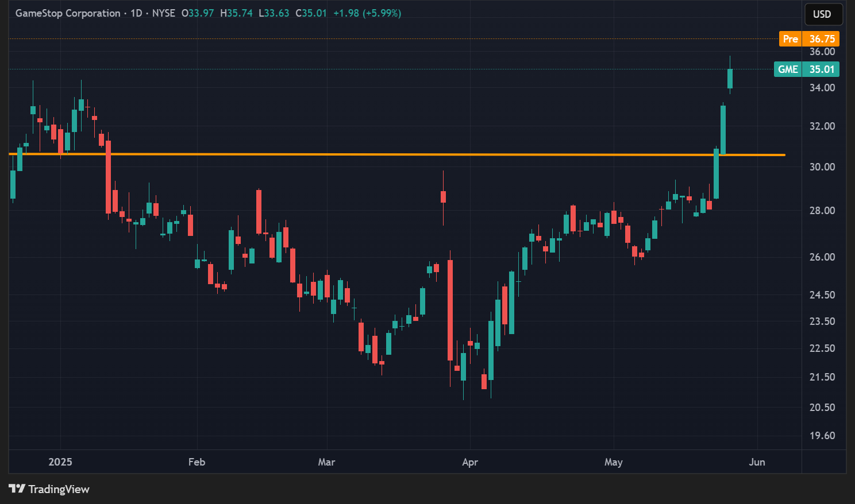Viewport: 855px width, 504px height.
Task: Click the NYSE exchange label
Action: (x=163, y=13)
